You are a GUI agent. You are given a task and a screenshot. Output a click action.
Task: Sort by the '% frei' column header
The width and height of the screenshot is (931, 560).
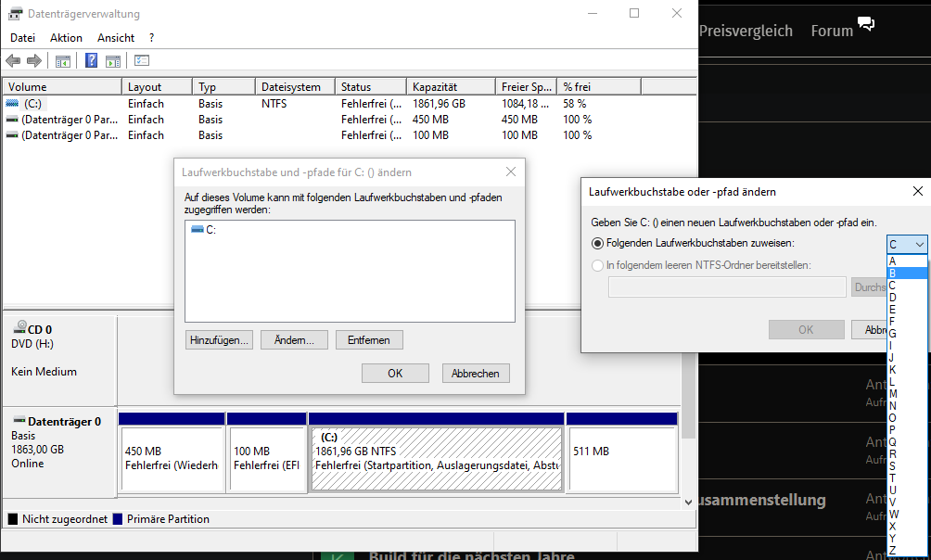599,87
